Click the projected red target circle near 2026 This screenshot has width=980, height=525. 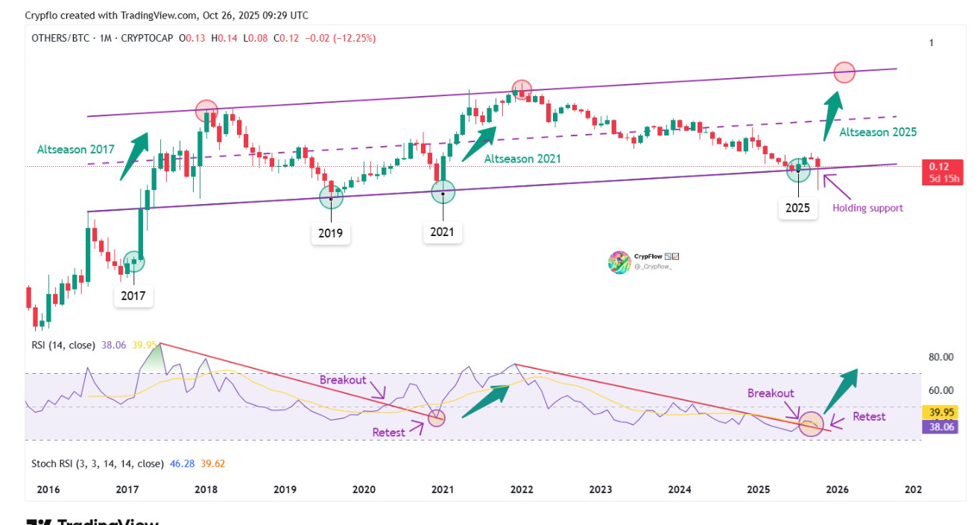coord(844,72)
